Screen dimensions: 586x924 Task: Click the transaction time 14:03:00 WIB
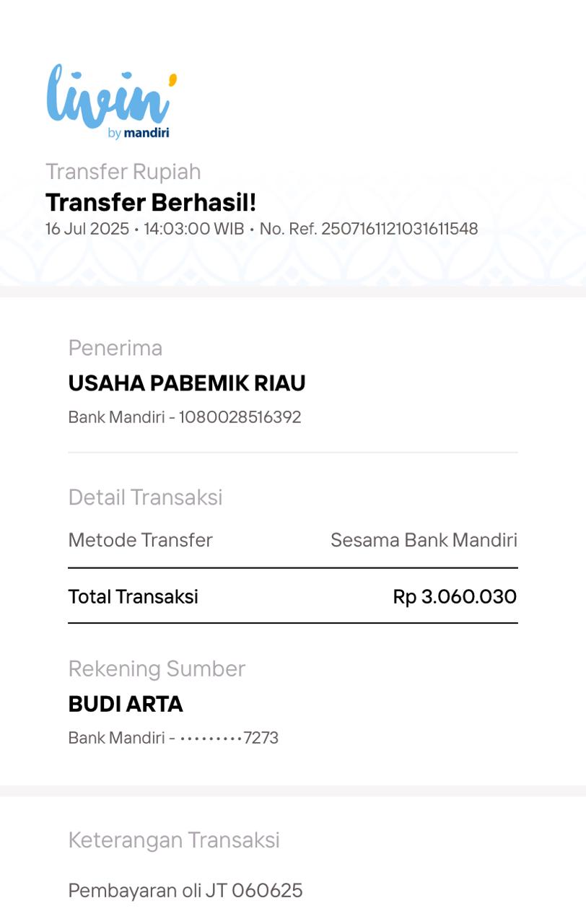[x=193, y=229]
